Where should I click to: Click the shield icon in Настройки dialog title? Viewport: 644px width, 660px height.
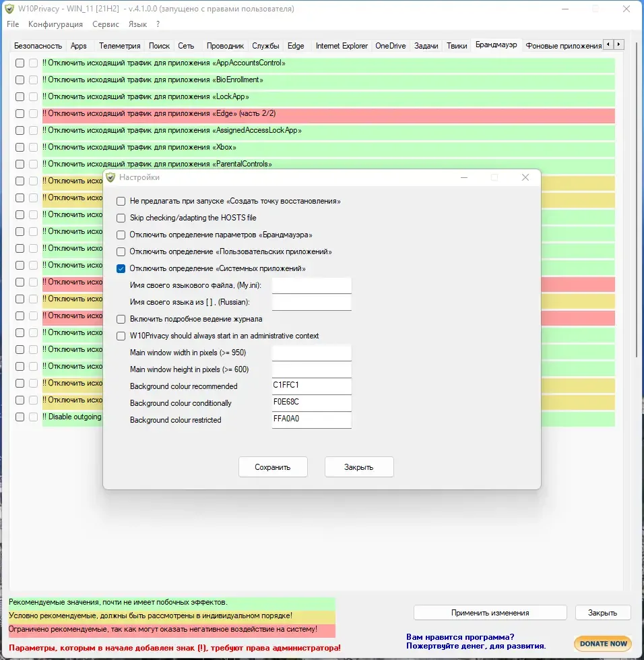[x=110, y=177]
